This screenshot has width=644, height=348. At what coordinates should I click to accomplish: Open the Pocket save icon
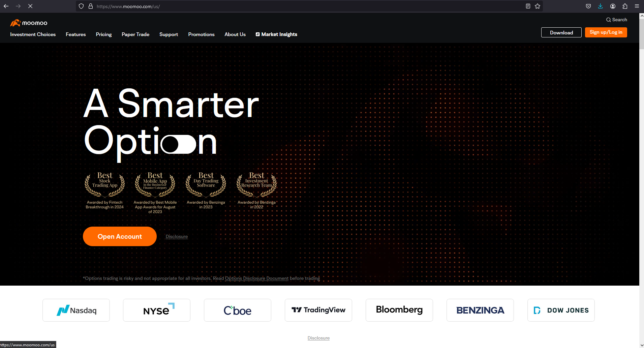pos(588,6)
